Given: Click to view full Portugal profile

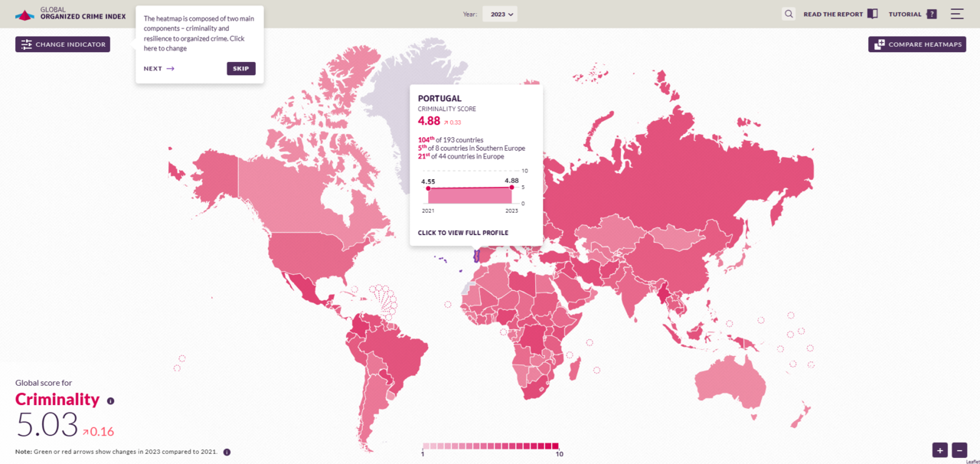Looking at the screenshot, I should (462, 233).
